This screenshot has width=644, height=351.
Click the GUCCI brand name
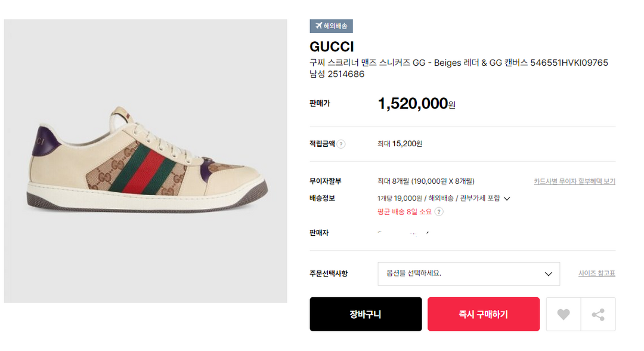(332, 47)
